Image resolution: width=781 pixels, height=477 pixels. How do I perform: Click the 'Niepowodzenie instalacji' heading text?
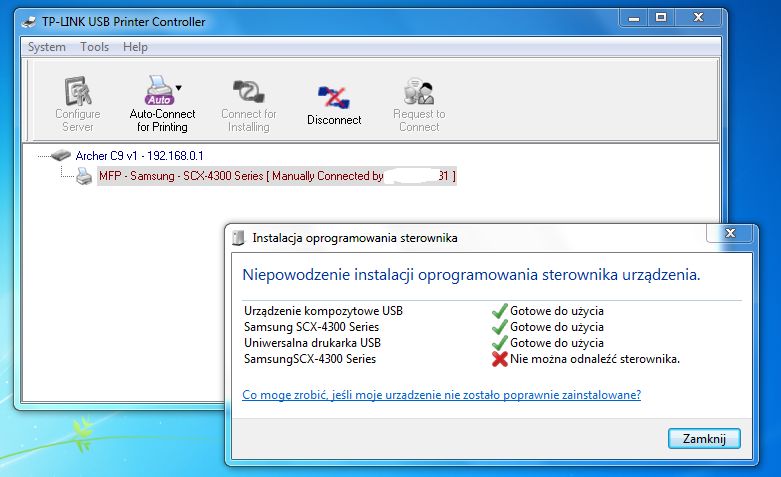point(471,275)
